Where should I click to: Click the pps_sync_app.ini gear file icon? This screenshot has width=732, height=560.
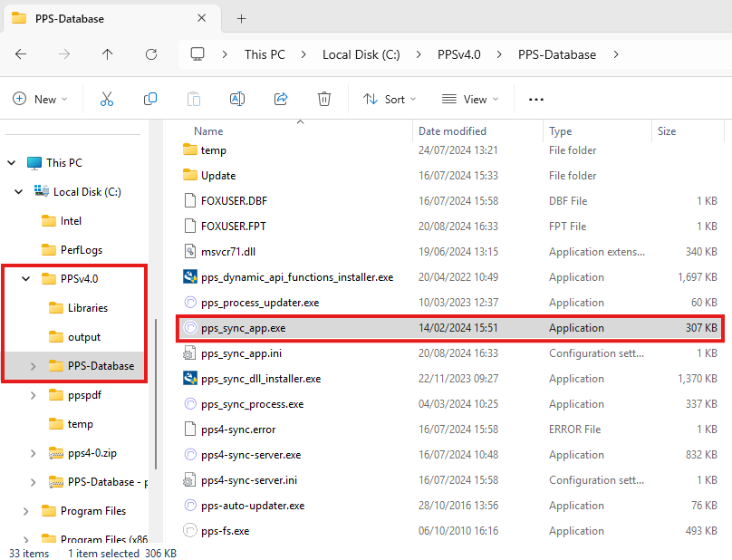click(x=189, y=353)
